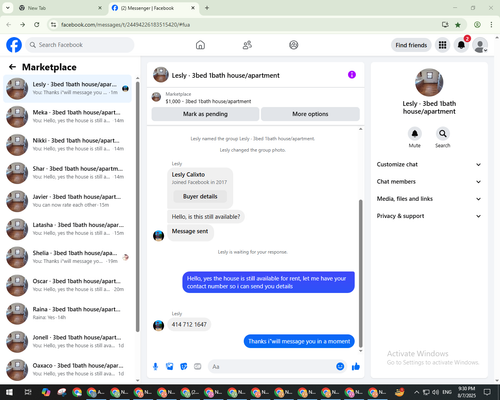Image resolution: width=500 pixels, height=400 pixels.
Task: Open a new browser tab plus
Action: pyautogui.click(x=207, y=8)
